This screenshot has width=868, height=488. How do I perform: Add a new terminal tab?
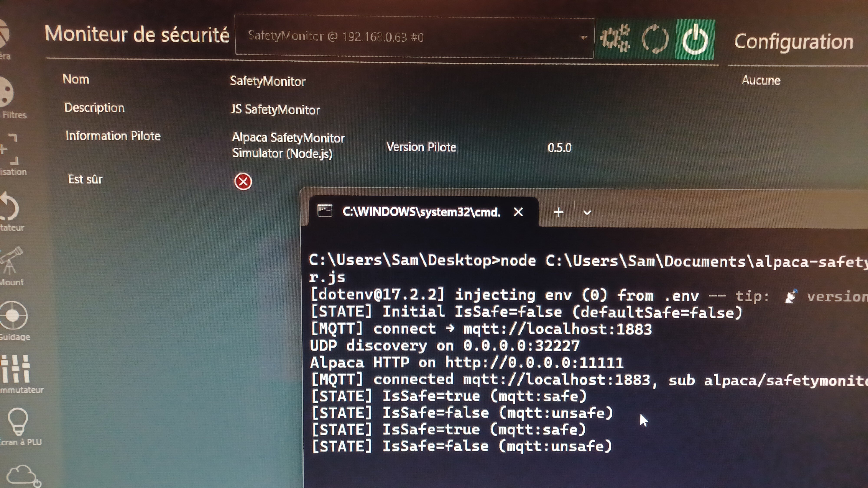[x=558, y=212]
